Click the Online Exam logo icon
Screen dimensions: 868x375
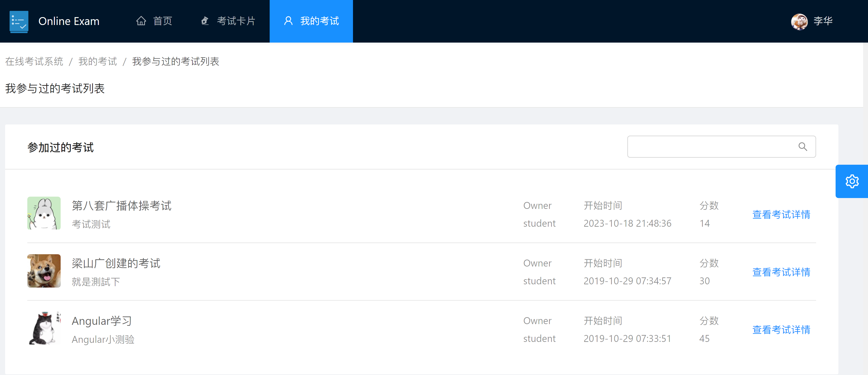click(19, 22)
